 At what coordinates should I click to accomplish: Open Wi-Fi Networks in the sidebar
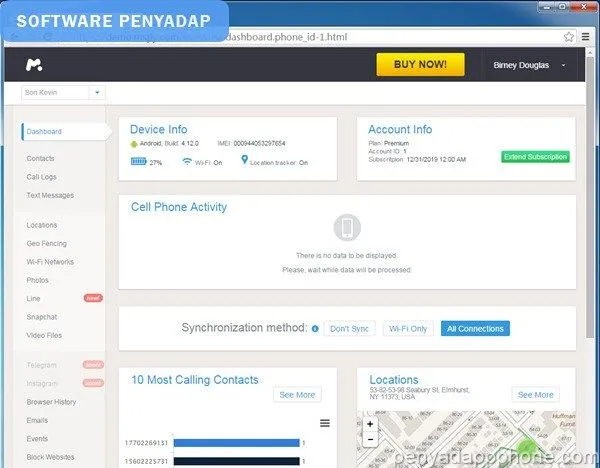click(x=50, y=262)
